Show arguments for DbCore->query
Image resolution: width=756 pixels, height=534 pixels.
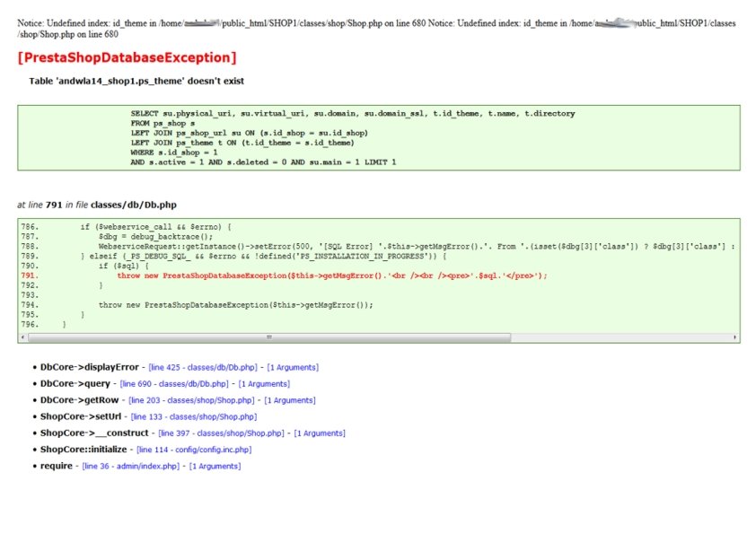click(264, 383)
